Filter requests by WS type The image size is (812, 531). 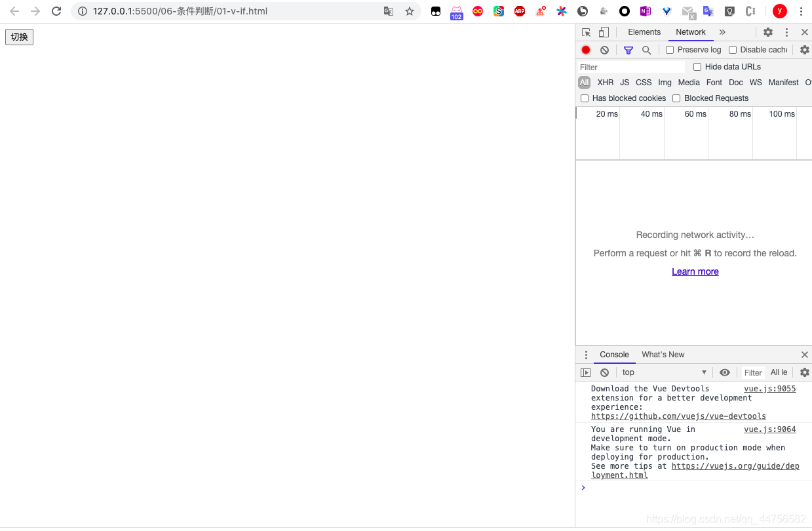point(756,83)
